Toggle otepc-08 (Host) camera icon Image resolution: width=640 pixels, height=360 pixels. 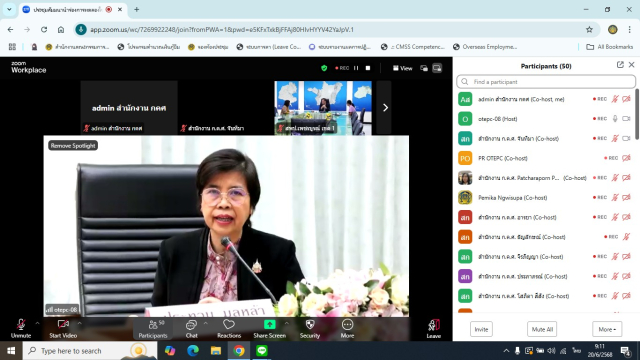click(626, 119)
